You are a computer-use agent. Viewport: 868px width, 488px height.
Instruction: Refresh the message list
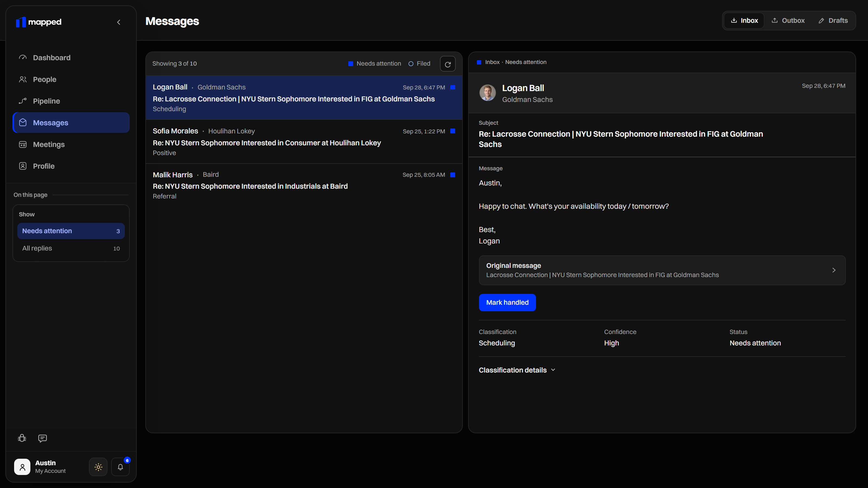point(448,64)
